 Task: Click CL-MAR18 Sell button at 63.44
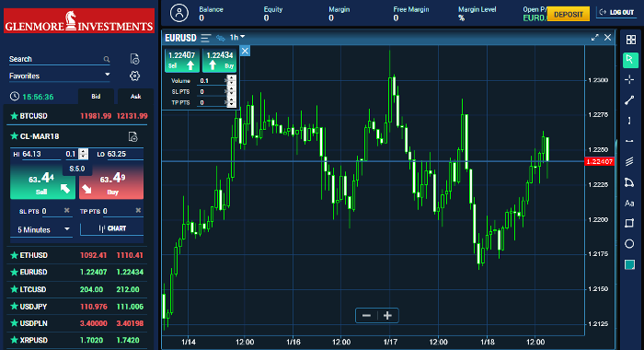[42, 181]
